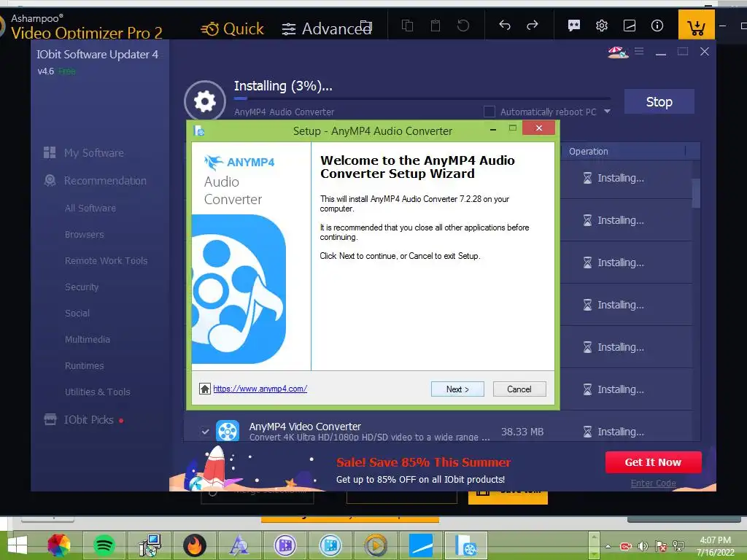Open IObit Picks in sidebar
747x560 pixels.
(89, 419)
